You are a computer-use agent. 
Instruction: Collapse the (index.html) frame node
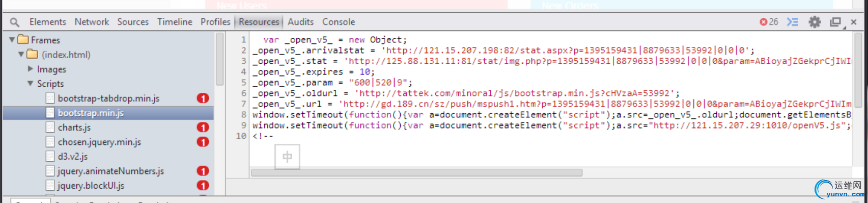pyautogui.click(x=21, y=54)
